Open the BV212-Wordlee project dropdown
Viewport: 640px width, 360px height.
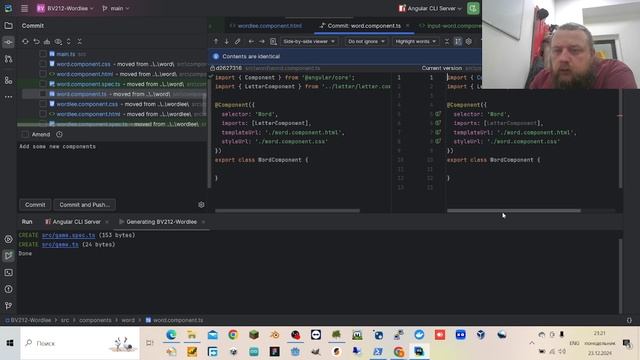[x=65, y=8]
